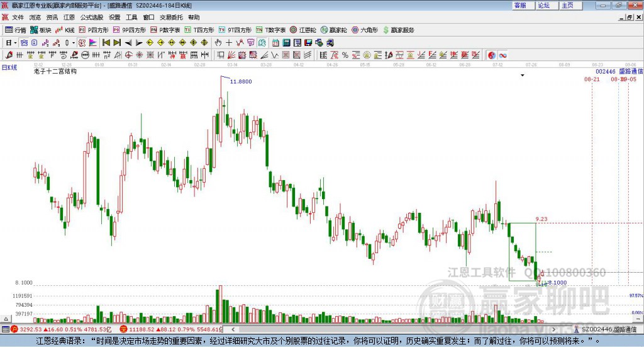
Task: Click the 资讯 menu item
Action: pyautogui.click(x=52, y=17)
